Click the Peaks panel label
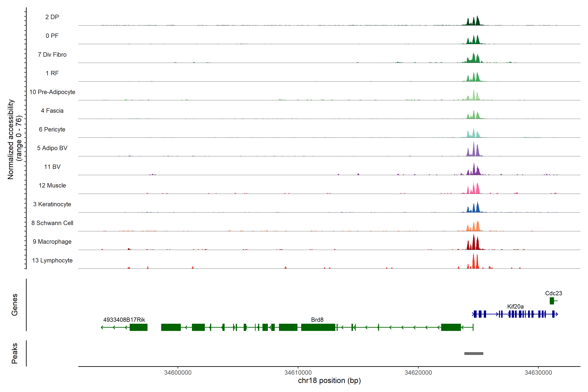The width and height of the screenshot is (588, 392). click(x=15, y=353)
